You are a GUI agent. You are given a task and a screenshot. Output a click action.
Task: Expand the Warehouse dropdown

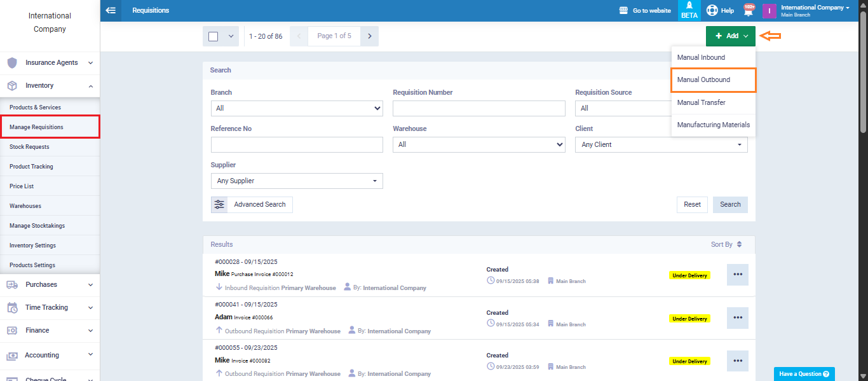(478, 144)
